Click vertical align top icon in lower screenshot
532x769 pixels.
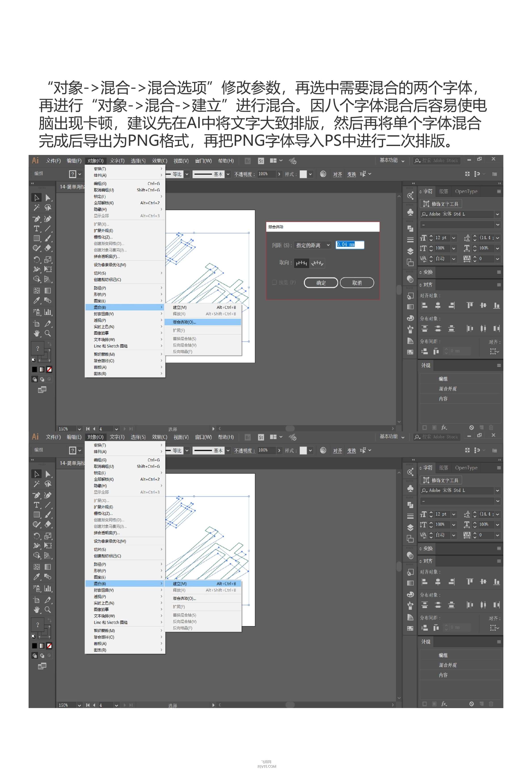[470, 582]
